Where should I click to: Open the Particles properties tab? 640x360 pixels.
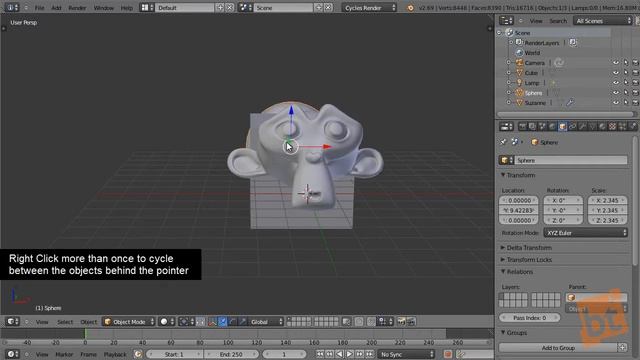[622, 127]
